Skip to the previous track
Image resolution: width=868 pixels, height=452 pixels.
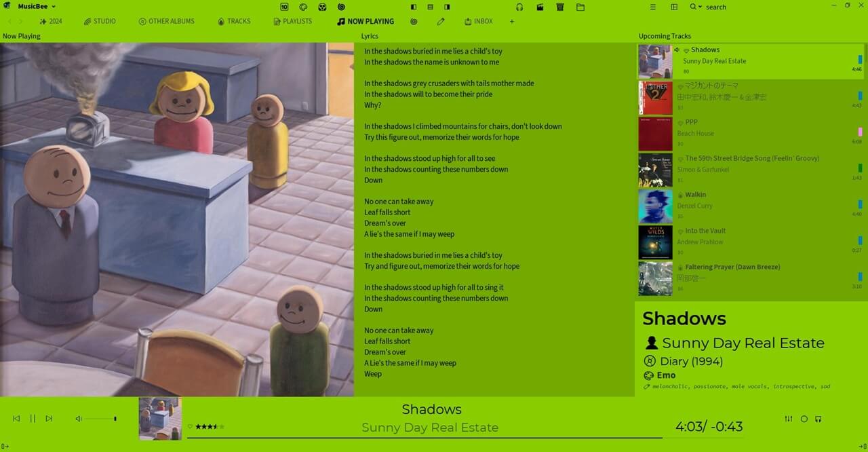click(x=16, y=419)
